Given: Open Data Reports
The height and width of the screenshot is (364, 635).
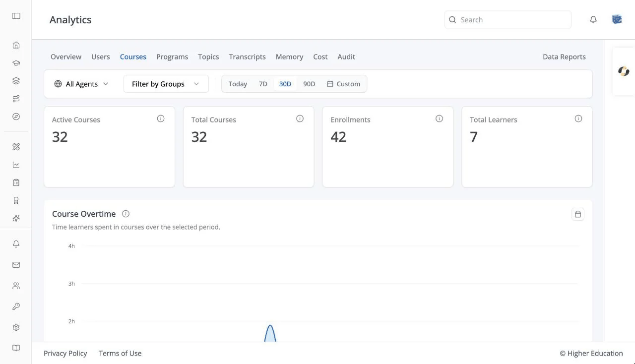Looking at the screenshot, I should 564,57.
